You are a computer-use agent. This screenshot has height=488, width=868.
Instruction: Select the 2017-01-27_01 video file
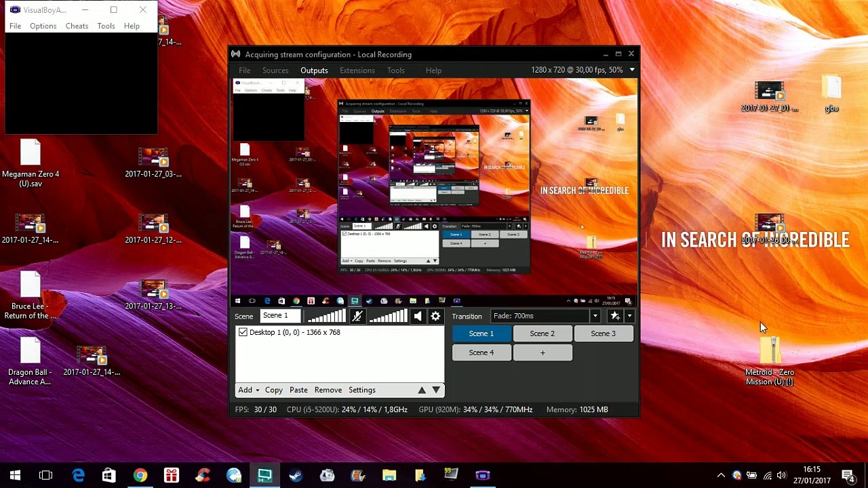pos(770,97)
